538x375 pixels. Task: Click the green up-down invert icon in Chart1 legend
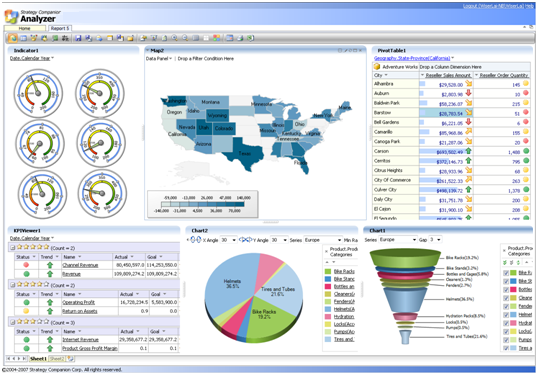[x=518, y=262]
